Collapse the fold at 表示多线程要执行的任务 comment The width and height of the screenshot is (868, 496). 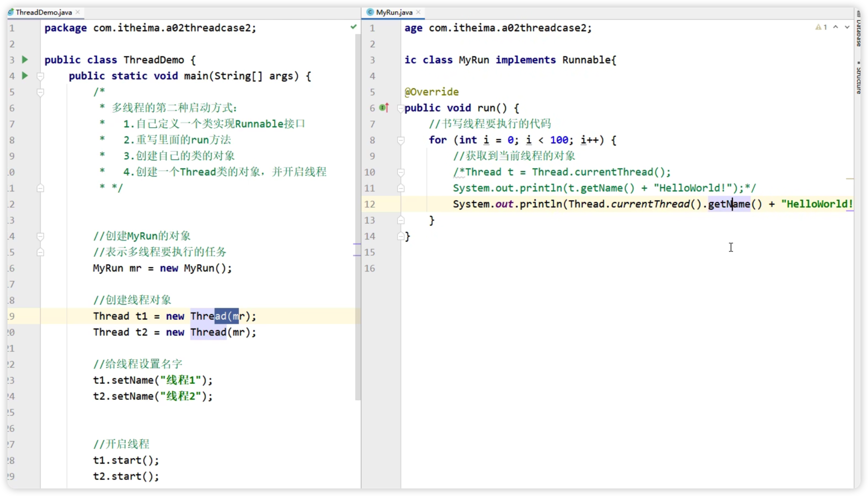[40, 252]
